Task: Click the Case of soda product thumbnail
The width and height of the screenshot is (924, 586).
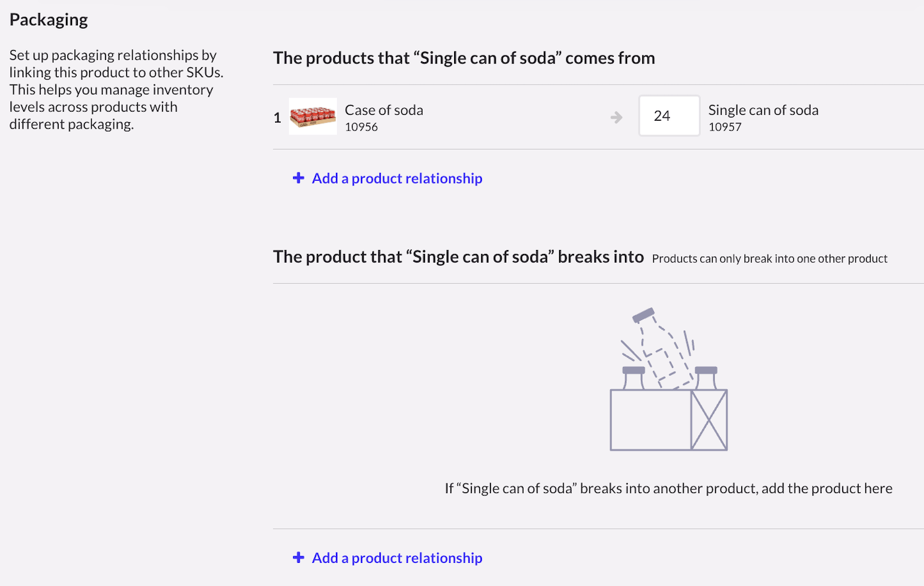Action: [312, 116]
